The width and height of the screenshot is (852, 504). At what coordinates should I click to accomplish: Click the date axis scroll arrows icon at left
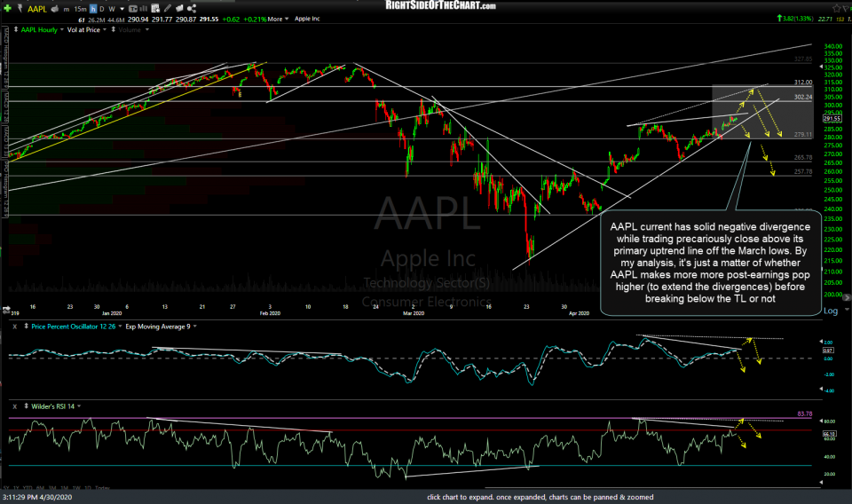point(6,310)
